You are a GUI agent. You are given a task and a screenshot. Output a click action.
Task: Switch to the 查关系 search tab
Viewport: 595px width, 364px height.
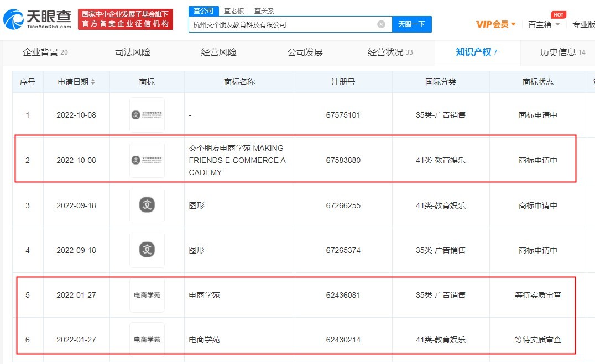[x=264, y=11]
